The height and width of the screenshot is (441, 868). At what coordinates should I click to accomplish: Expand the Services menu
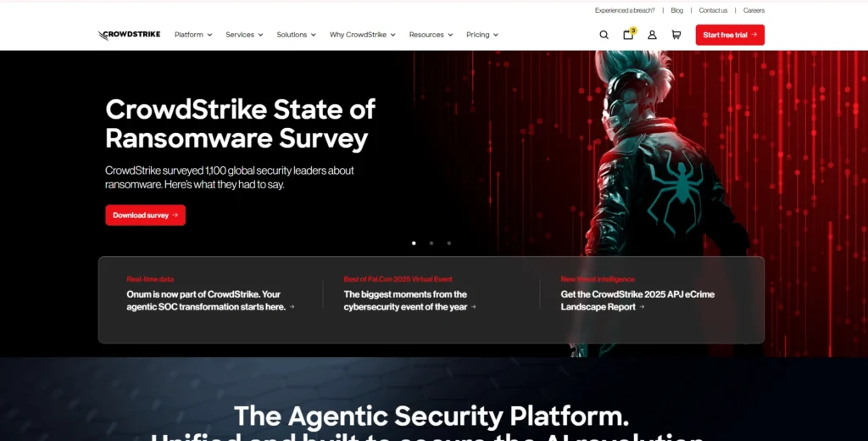tap(244, 35)
